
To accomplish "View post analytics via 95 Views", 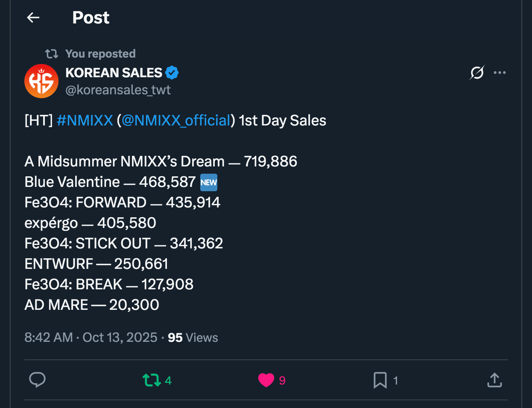I will tap(193, 338).
